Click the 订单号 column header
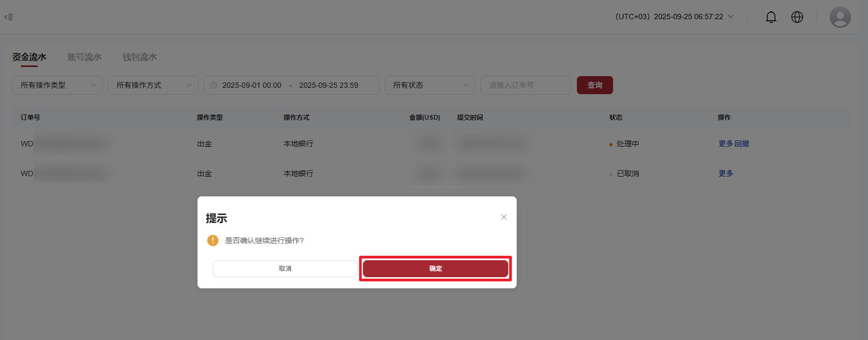 [x=30, y=117]
